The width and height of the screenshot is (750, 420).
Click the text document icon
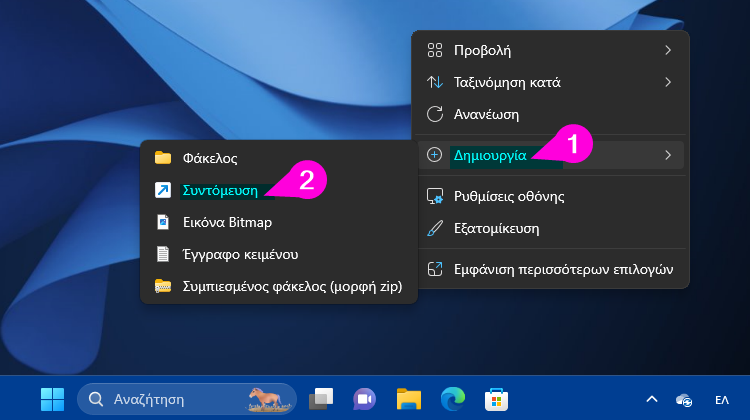pos(163,254)
